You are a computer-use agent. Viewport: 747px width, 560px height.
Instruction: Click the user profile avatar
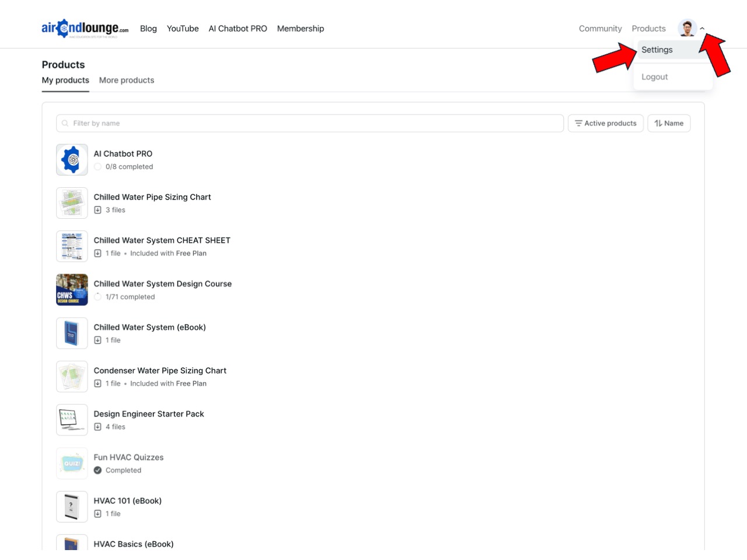[x=687, y=28]
